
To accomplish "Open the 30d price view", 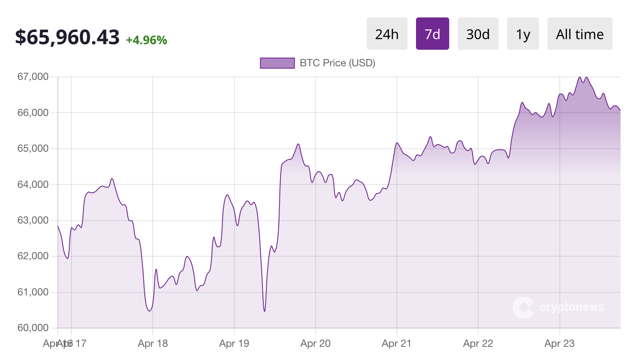I will [478, 33].
